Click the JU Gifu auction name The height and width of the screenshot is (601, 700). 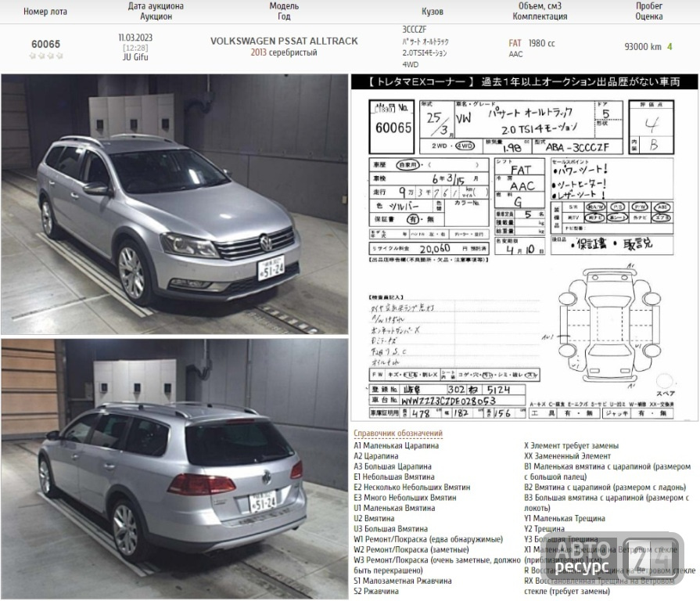coord(135,57)
